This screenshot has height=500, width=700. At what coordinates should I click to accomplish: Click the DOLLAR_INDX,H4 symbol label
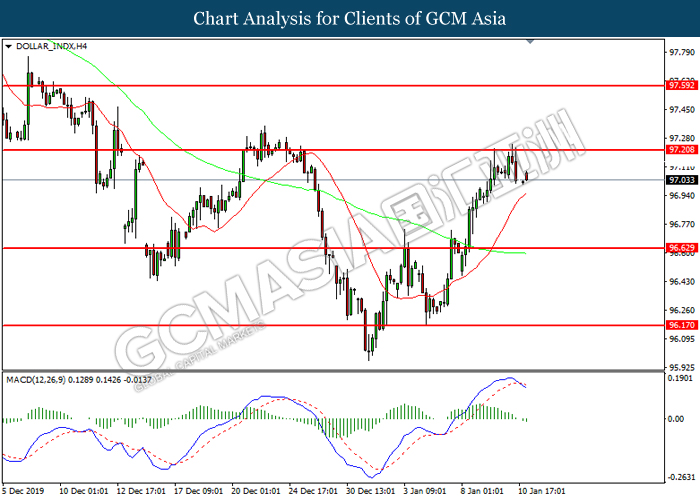point(51,46)
